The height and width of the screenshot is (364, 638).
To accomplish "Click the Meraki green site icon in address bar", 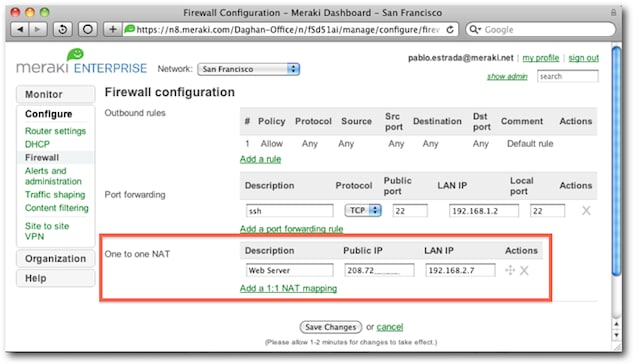I will (x=129, y=29).
